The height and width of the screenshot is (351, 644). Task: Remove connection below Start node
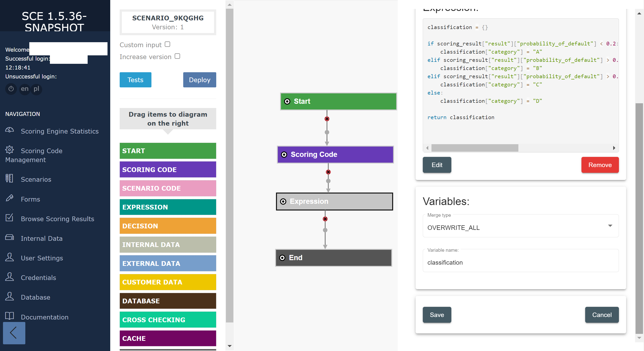click(327, 119)
